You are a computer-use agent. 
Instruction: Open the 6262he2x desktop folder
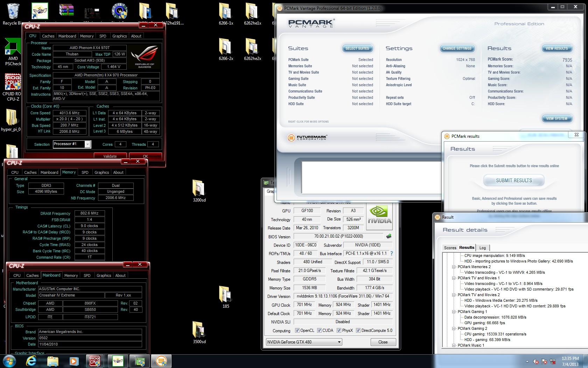coord(252,49)
